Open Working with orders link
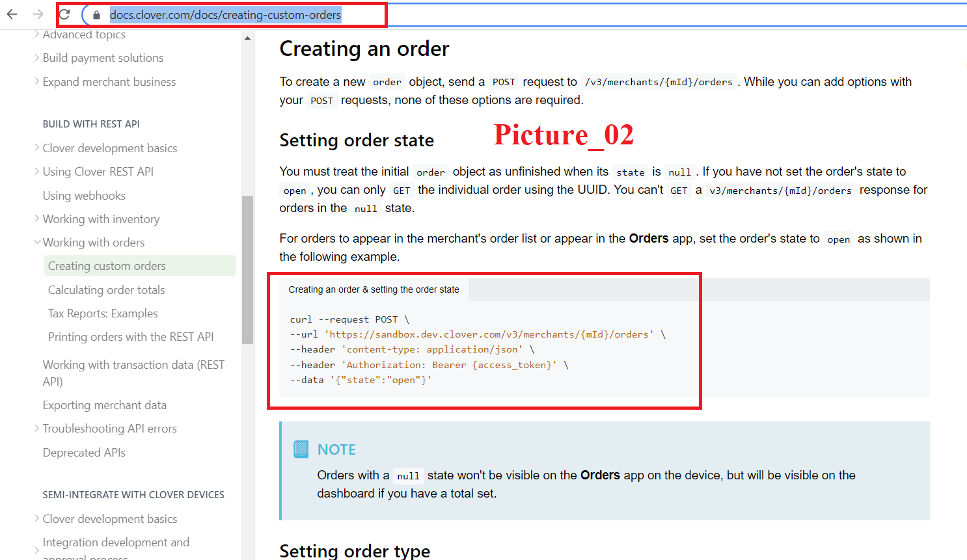This screenshot has height=560, width=967. 94,243
